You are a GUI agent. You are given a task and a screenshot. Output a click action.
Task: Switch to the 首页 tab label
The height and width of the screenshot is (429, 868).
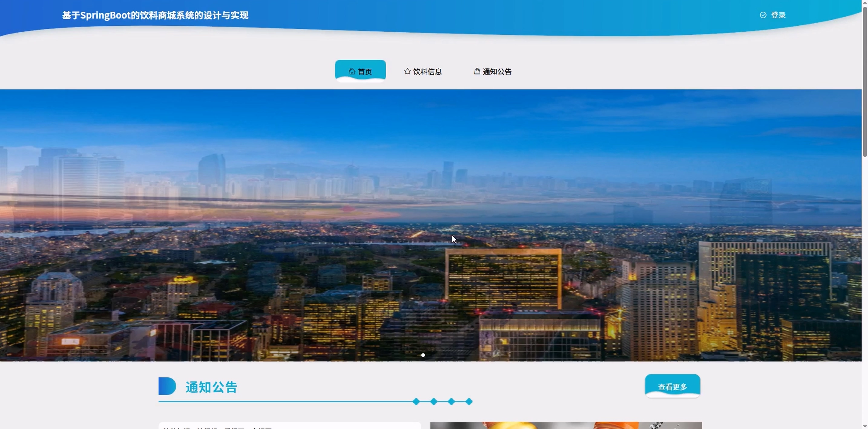365,71
